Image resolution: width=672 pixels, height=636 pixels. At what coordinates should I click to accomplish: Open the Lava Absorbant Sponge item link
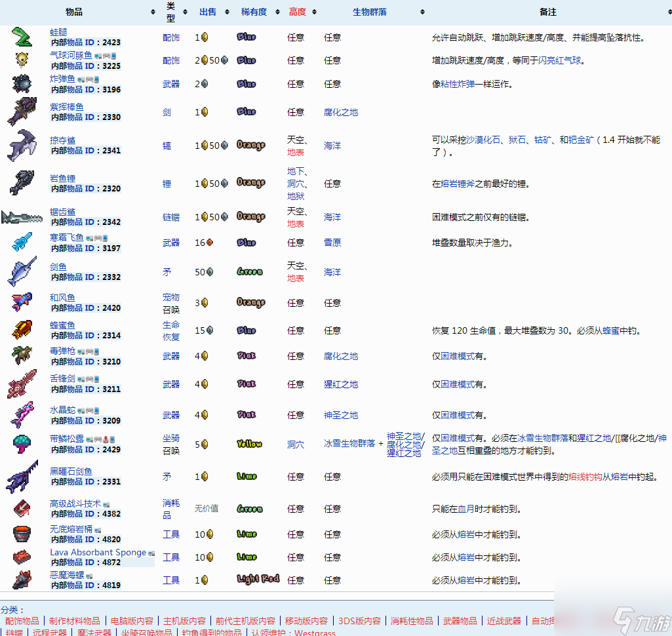[x=98, y=553]
